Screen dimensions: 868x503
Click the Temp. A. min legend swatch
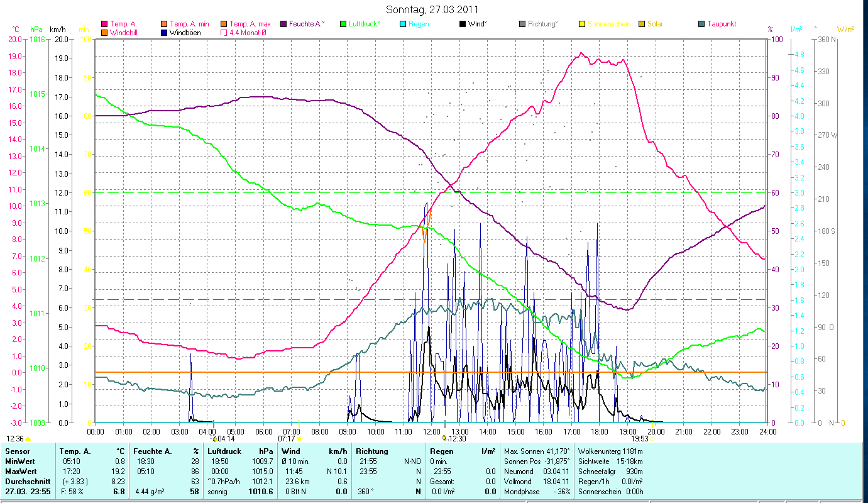[x=164, y=24]
